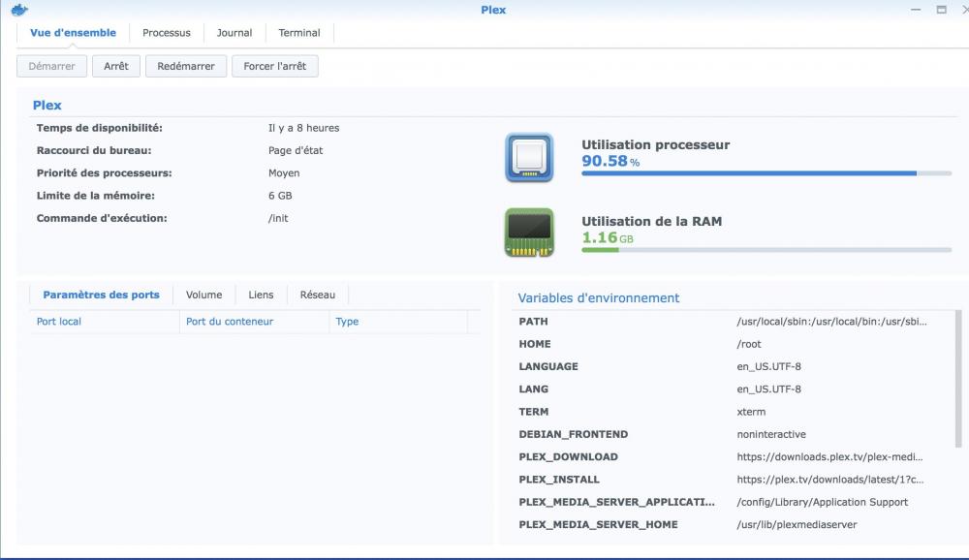Viewport: 969px width, 560px height.
Task: Click the Démarrer button
Action: pyautogui.click(x=52, y=66)
